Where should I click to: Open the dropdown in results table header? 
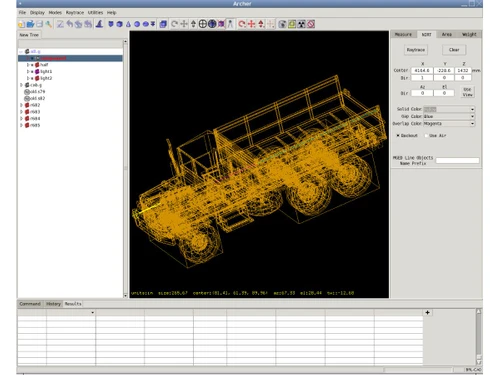(92, 313)
